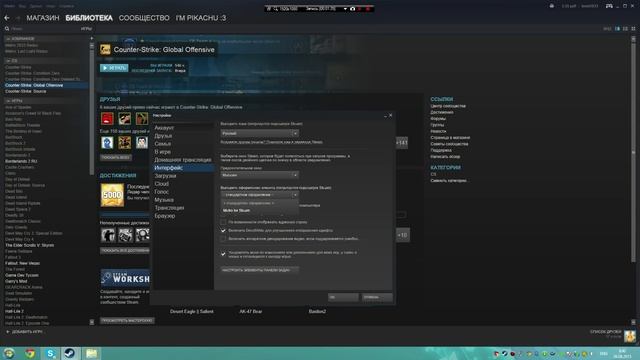
Task: Toggle the hardware video decoding checkbox
Action: 223,239
